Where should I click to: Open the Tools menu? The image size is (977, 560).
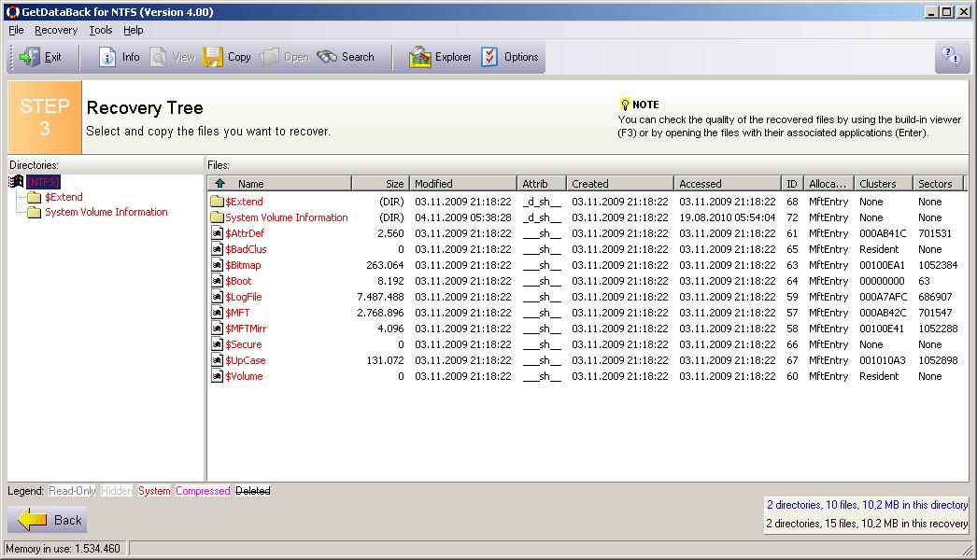click(100, 30)
